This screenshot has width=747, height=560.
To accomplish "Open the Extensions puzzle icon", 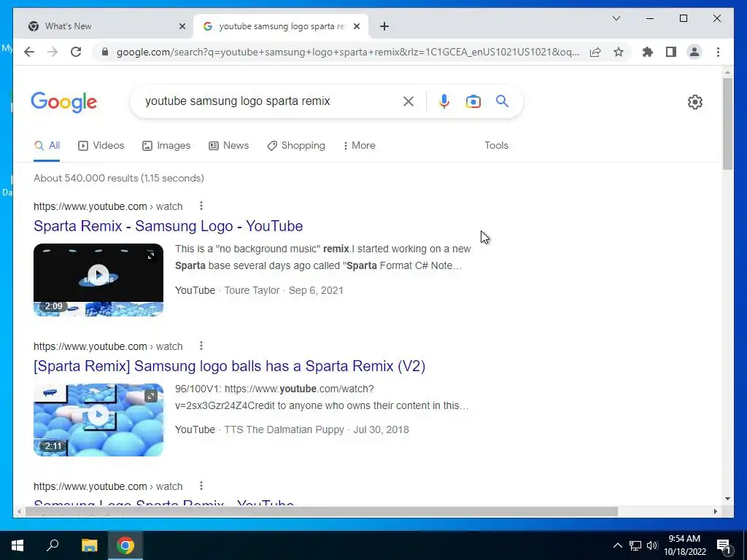I will 648,52.
